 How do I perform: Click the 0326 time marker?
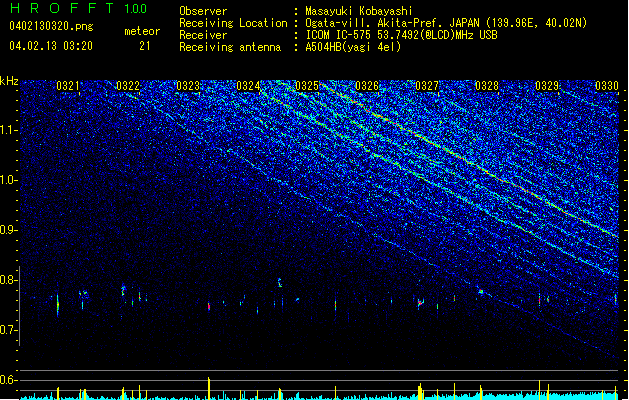point(367,85)
